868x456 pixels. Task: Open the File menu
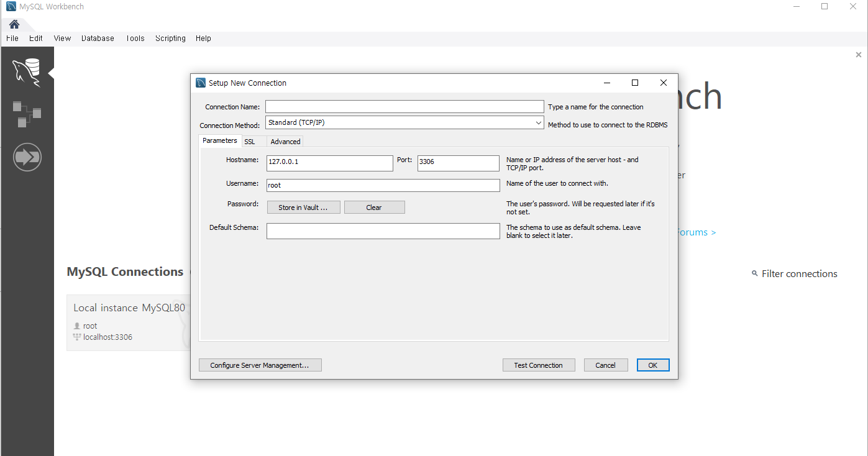coord(12,38)
